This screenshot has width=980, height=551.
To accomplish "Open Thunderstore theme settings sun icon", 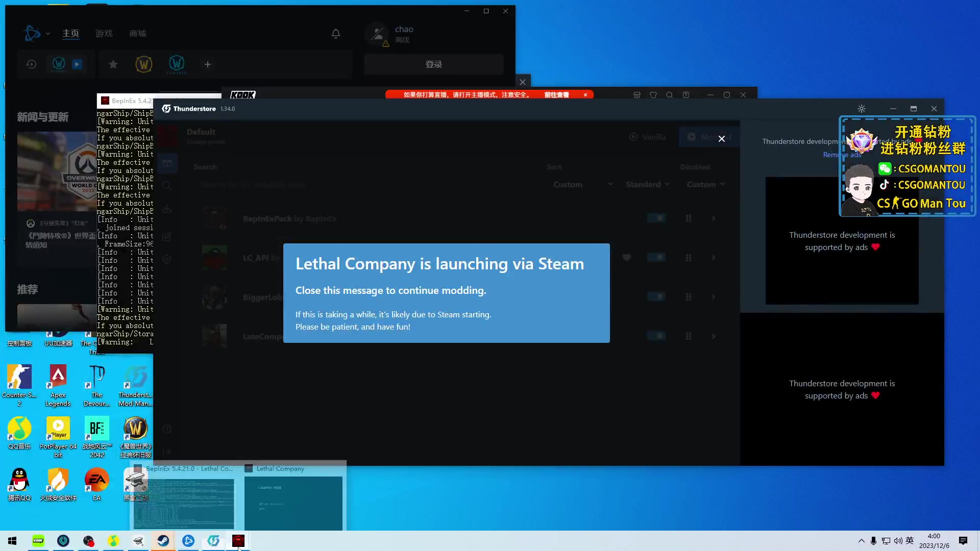I will pyautogui.click(x=862, y=109).
